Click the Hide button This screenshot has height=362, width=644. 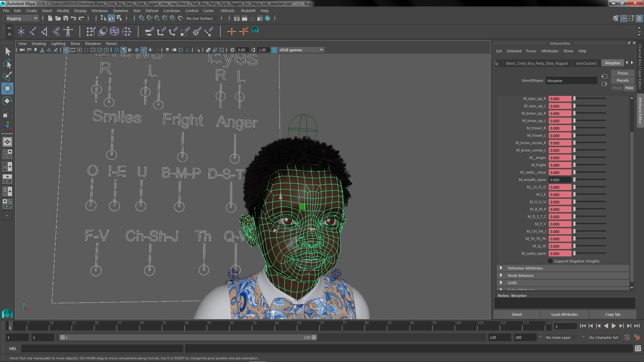tap(629, 88)
